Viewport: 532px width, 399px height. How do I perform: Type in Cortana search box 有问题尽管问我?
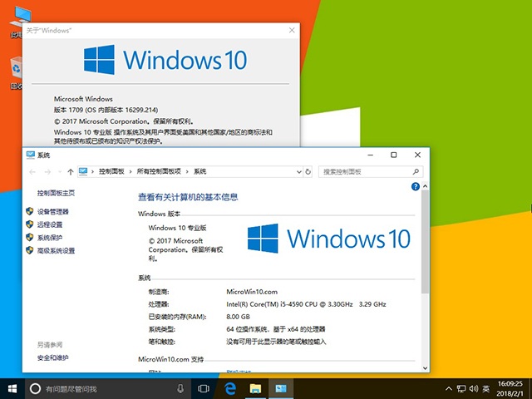[109, 389]
